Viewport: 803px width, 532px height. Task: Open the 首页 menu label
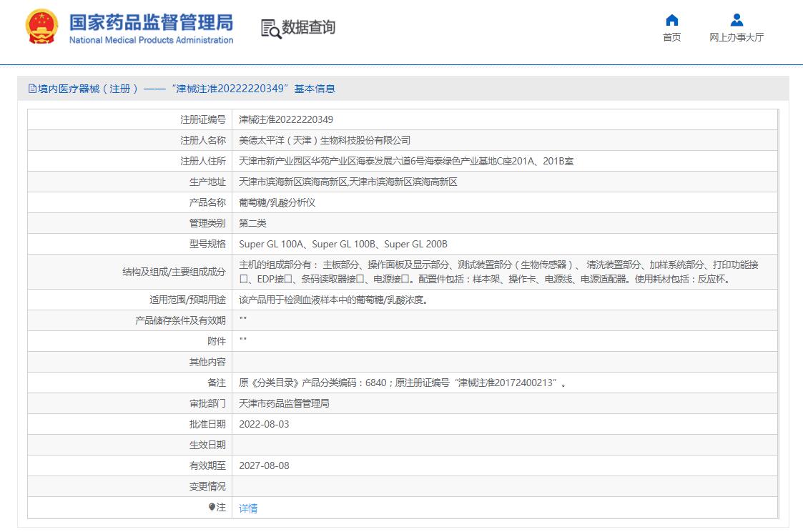pyautogui.click(x=671, y=38)
